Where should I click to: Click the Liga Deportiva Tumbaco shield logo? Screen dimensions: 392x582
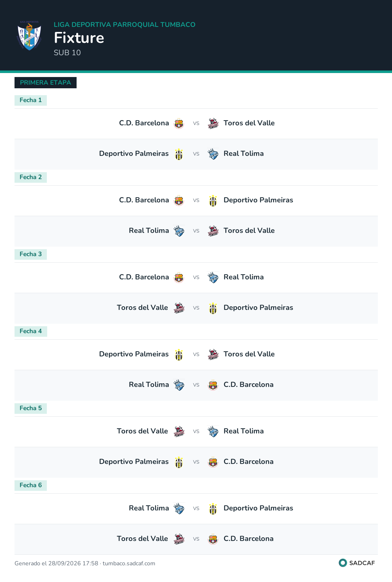coord(29,35)
